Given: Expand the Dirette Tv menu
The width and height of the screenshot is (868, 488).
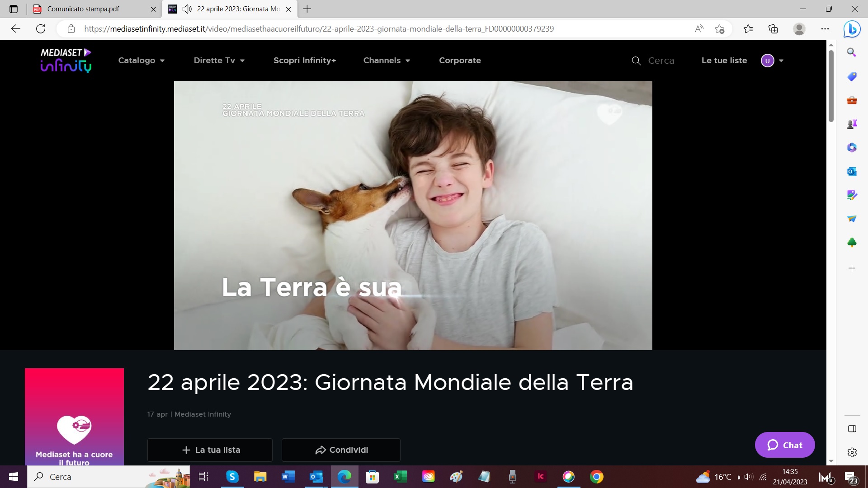Looking at the screenshot, I should [219, 61].
